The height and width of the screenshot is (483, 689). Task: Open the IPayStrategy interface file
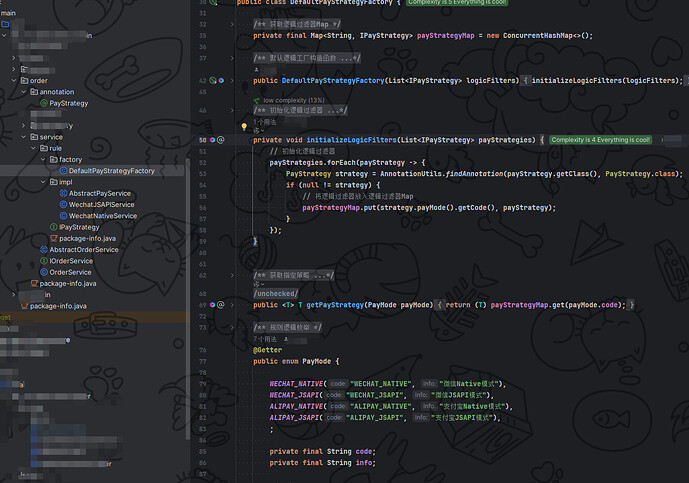click(x=79, y=227)
